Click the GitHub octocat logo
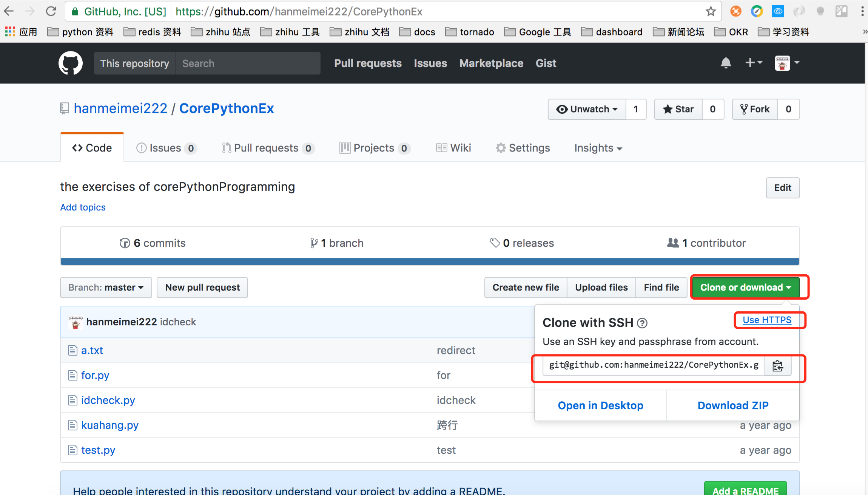The image size is (868, 495). point(71,63)
